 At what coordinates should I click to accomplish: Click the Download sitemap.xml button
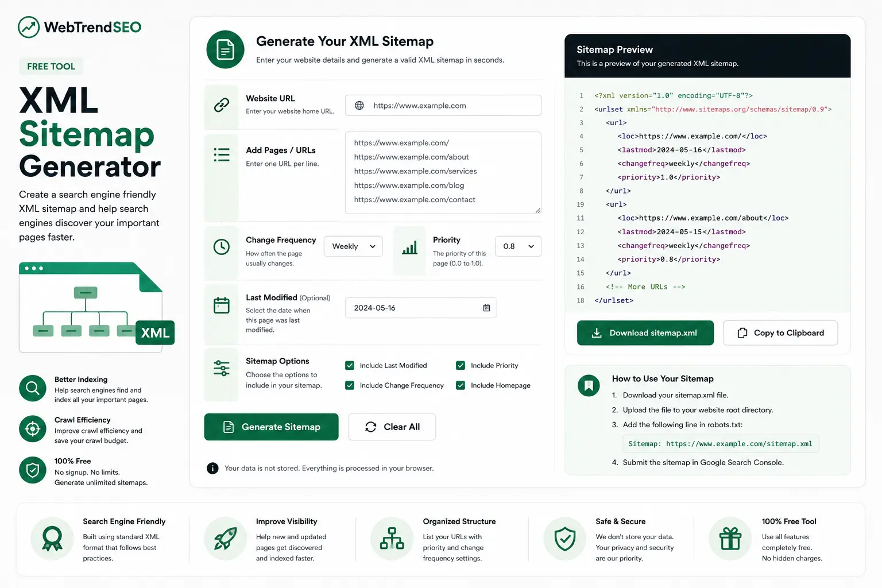[x=645, y=333]
